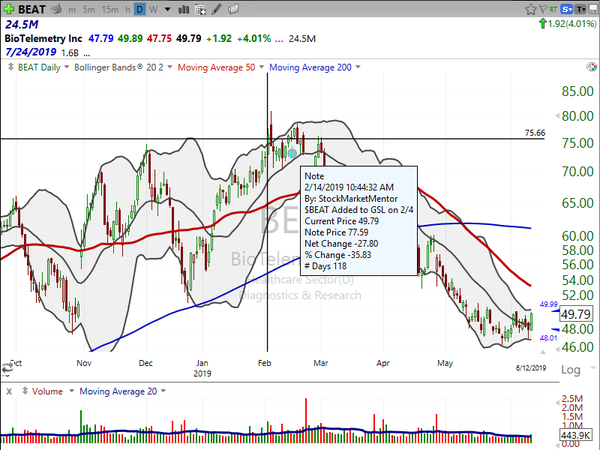
Task: Click the scroll arrows icon near Oct label
Action: pyautogui.click(x=7, y=368)
